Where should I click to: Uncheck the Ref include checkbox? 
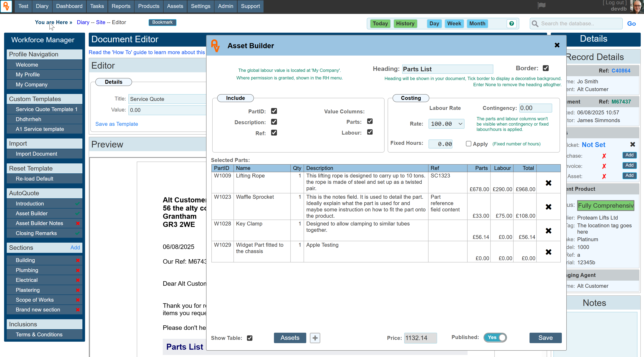pos(274,133)
